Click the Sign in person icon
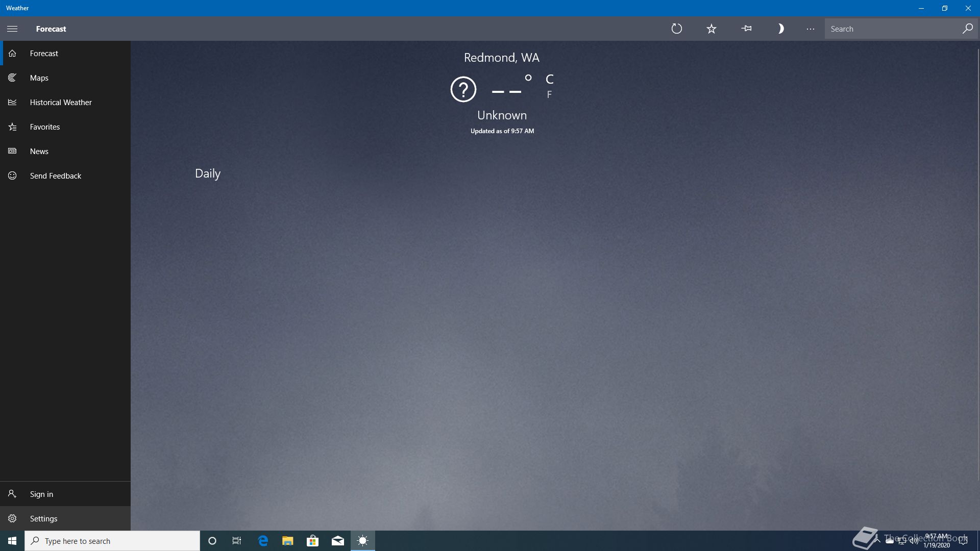The width and height of the screenshot is (980, 551). pos(12,494)
